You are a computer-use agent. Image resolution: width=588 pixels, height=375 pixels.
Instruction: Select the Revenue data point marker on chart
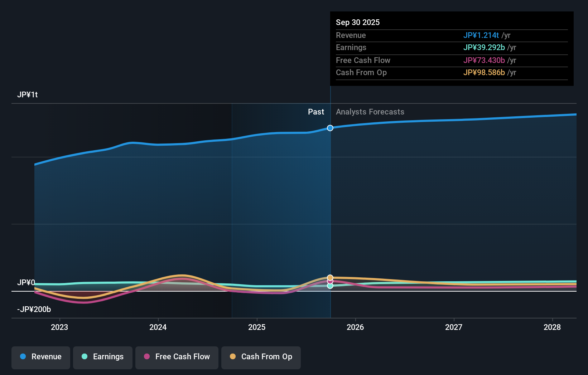click(x=330, y=128)
